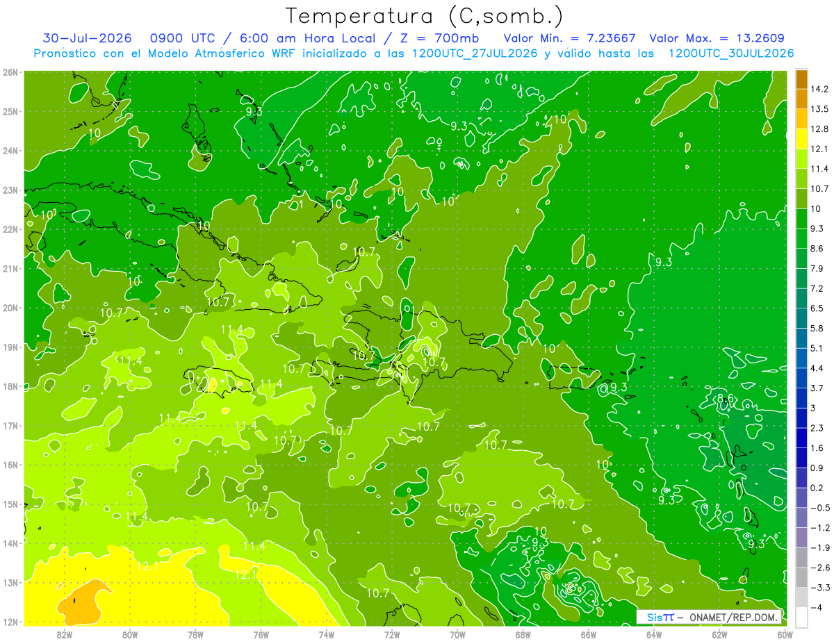834x644 pixels.
Task: Click the "26N" latitude axis label
Action: coord(10,72)
